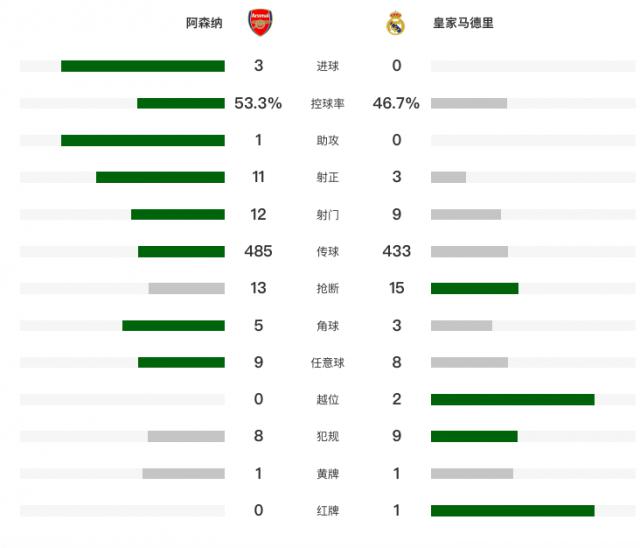Click Arsenal's 485 passes value

click(x=258, y=251)
